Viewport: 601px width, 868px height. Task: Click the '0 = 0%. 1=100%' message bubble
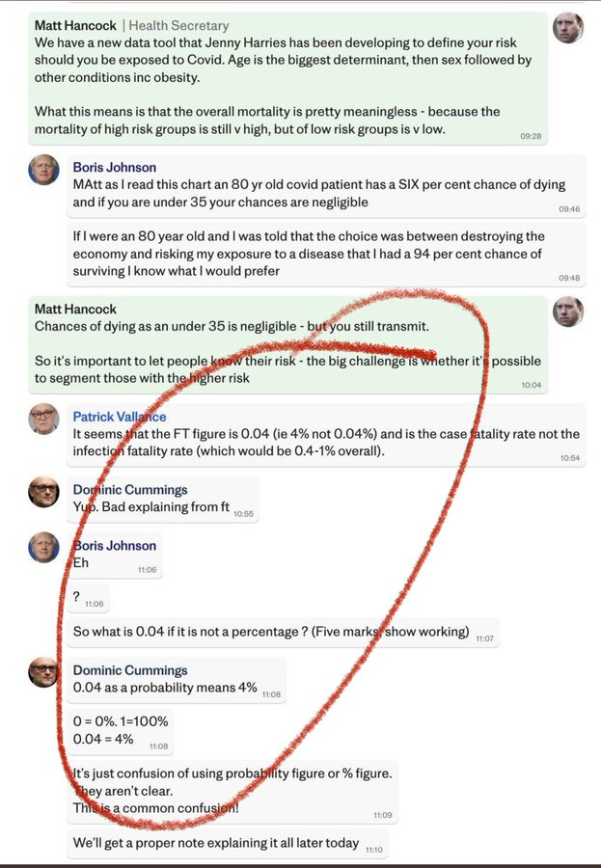[121, 731]
